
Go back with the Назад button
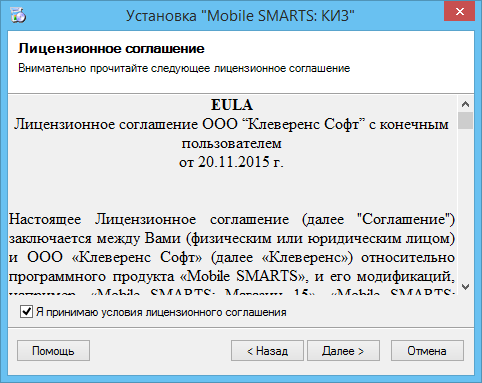[267, 351]
